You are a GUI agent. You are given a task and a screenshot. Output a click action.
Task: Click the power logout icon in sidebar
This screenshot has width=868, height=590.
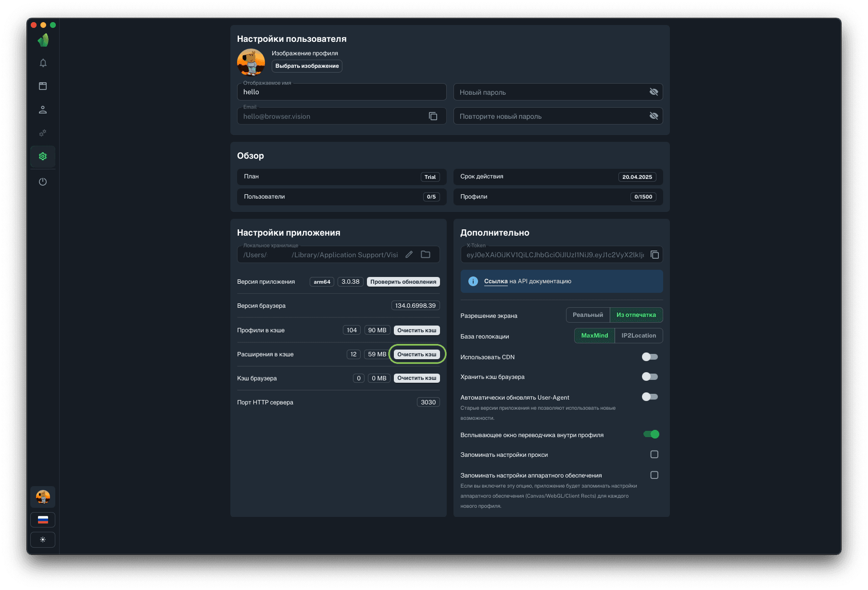43,182
